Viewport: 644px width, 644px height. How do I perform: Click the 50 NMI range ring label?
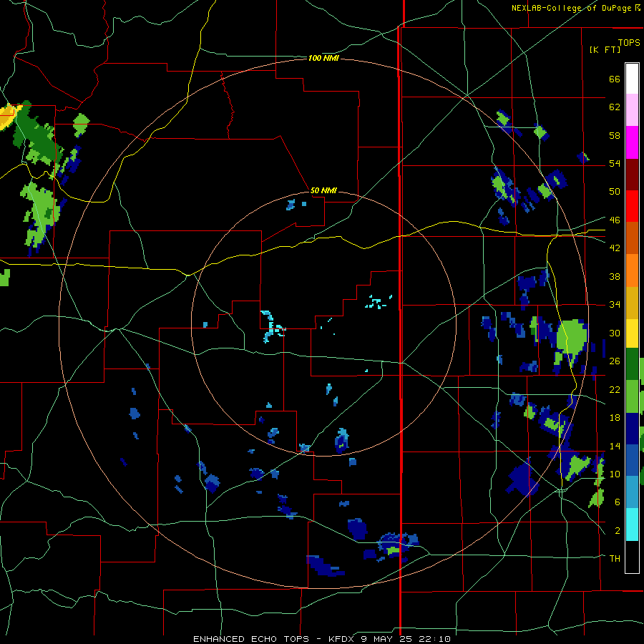(x=323, y=190)
